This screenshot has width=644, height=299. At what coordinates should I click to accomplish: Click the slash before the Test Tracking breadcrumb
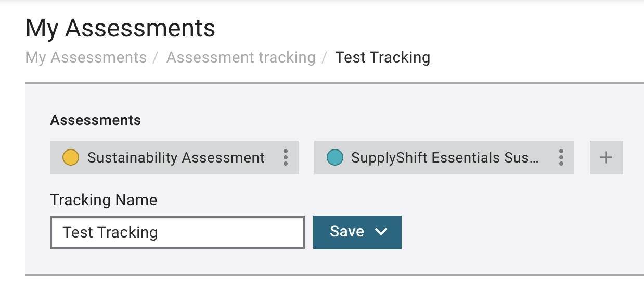(325, 57)
